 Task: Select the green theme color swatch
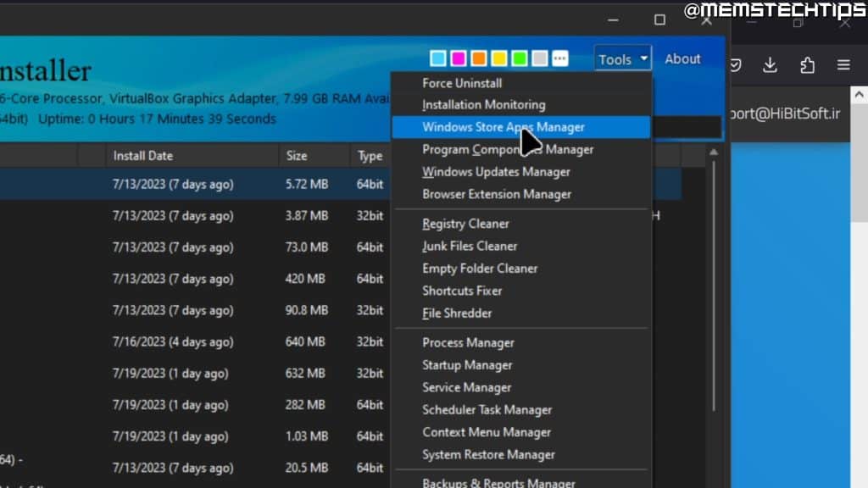click(519, 58)
